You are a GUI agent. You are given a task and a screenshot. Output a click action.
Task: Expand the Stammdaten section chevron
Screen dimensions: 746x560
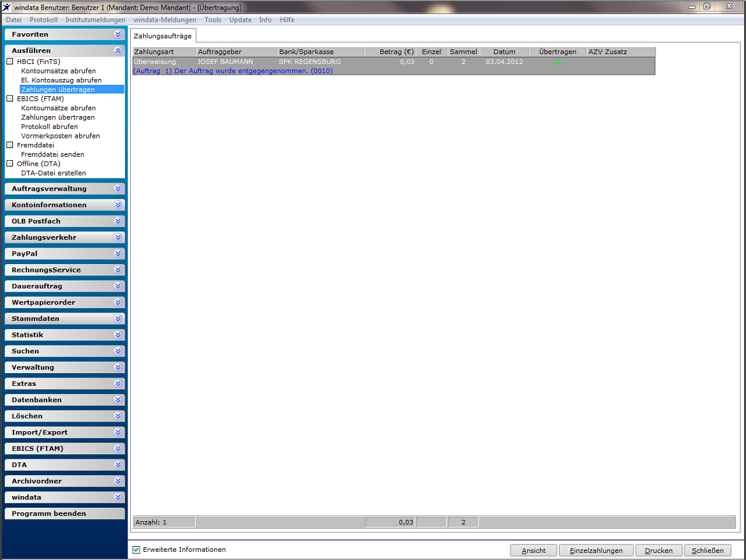pyautogui.click(x=118, y=318)
